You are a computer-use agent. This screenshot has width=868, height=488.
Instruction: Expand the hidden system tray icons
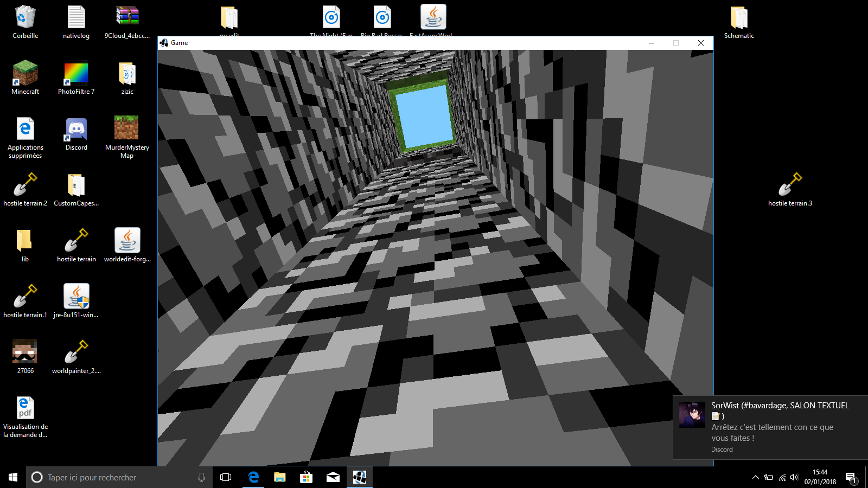pyautogui.click(x=755, y=477)
